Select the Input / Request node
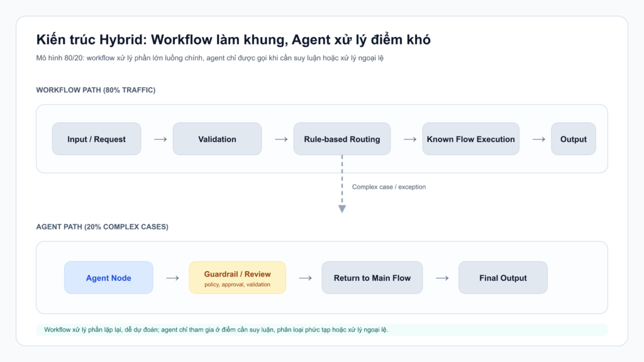Viewport: 644px width, 362px height. click(x=96, y=138)
